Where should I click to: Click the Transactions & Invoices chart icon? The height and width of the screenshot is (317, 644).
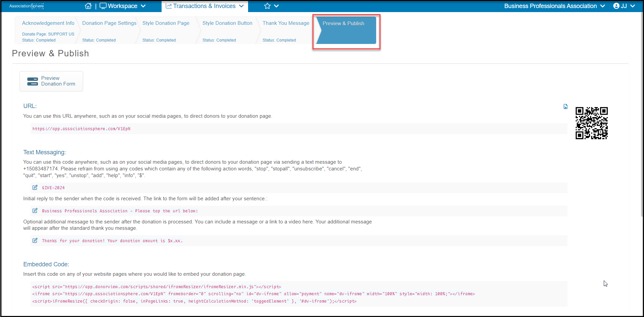coord(169,6)
